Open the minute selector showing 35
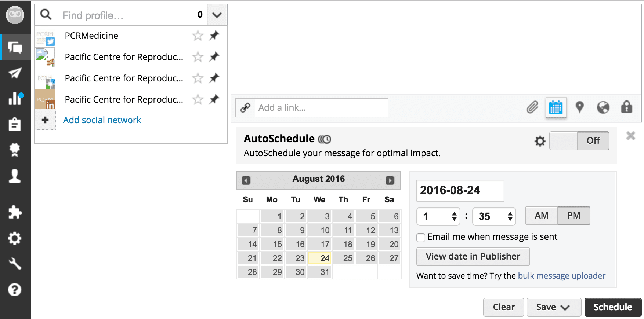 point(494,216)
